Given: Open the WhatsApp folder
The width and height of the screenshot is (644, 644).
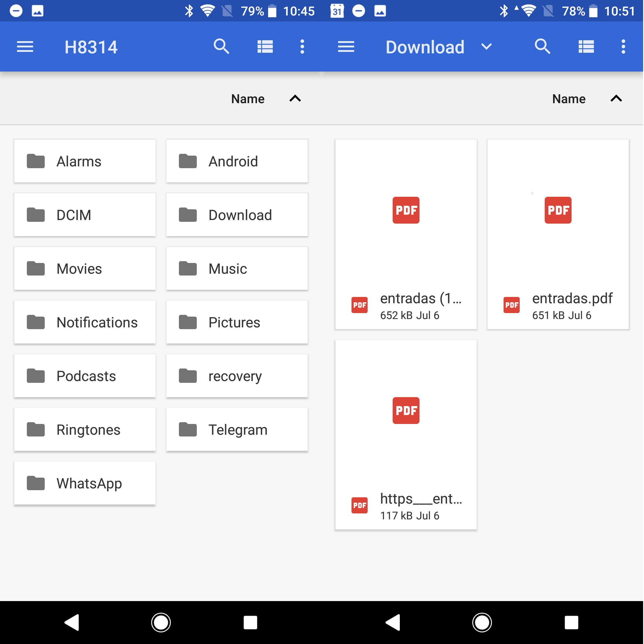Looking at the screenshot, I should [85, 483].
